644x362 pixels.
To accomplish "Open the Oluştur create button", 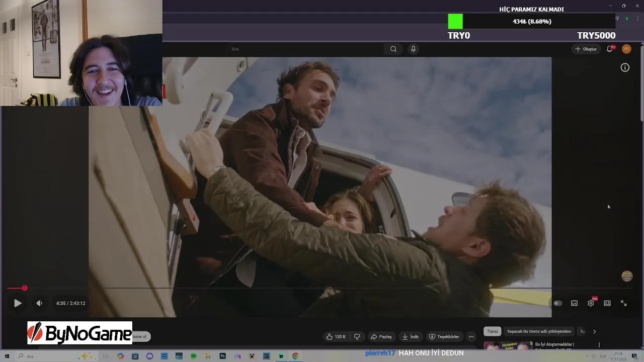I will click(x=586, y=49).
